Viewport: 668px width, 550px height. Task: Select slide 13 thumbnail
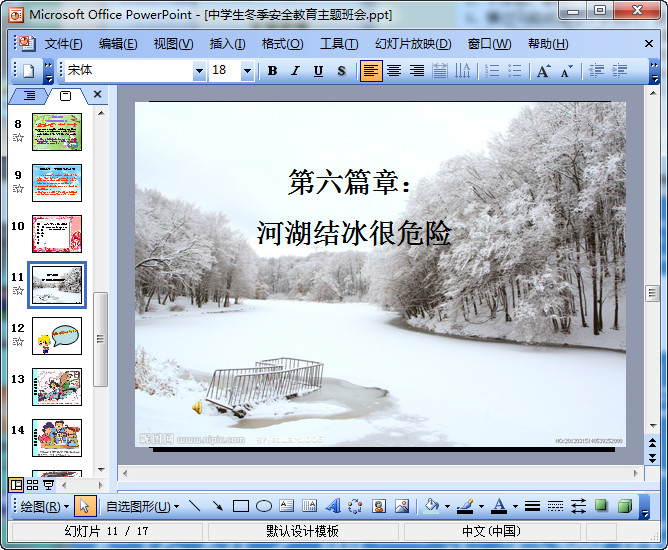click(x=57, y=386)
